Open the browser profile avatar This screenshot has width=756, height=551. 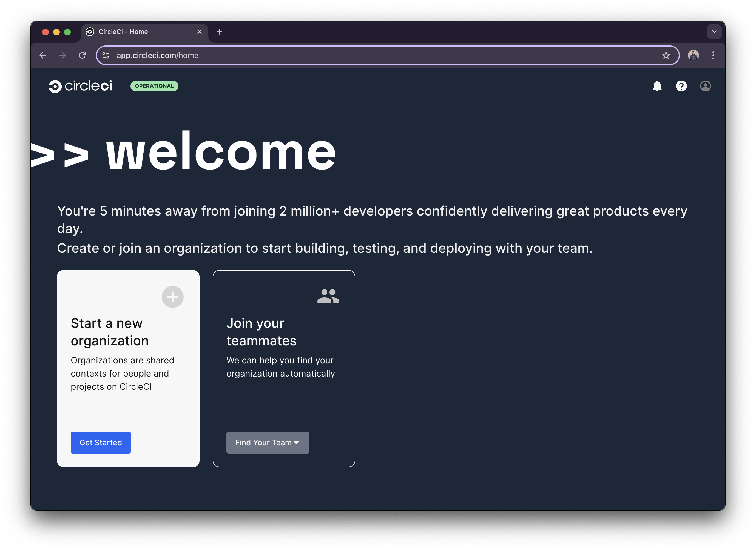tap(694, 55)
